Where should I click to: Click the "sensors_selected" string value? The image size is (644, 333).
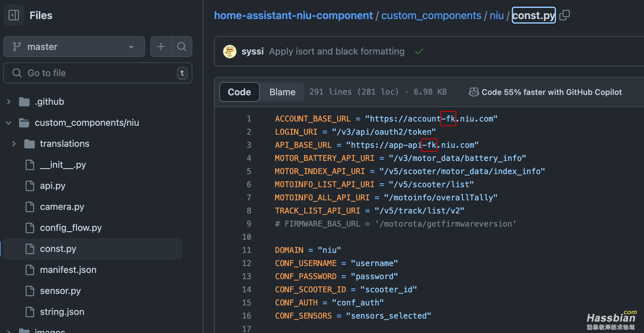click(389, 316)
